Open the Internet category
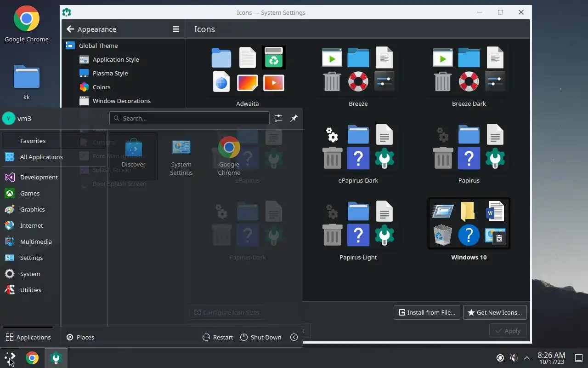This screenshot has width=588, height=368. click(x=54, y=225)
